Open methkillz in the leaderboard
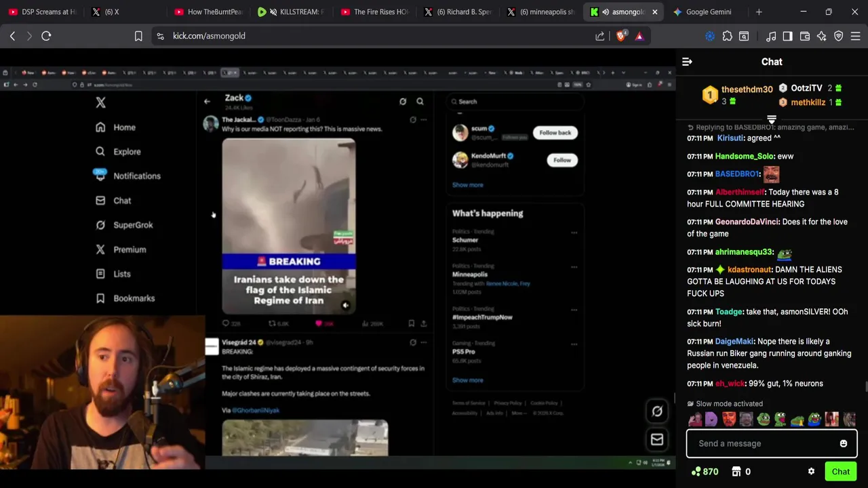This screenshot has height=488, width=868. point(808,102)
